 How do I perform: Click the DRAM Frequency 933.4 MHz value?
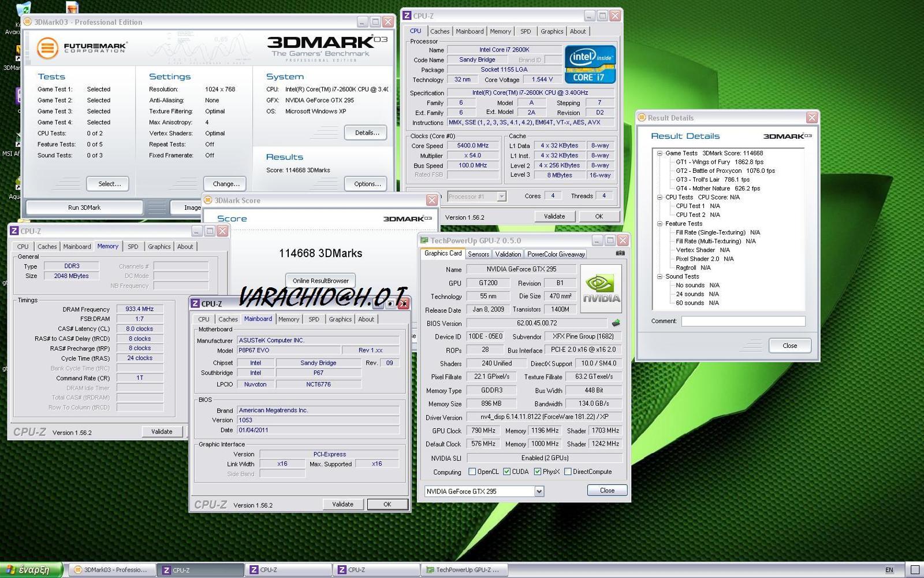140,309
